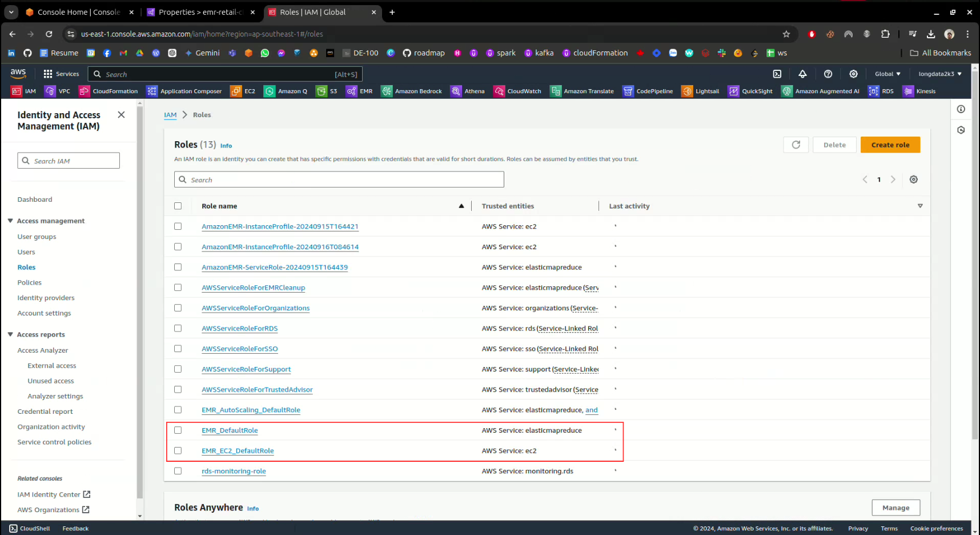Collapse the Access management section

(10, 221)
